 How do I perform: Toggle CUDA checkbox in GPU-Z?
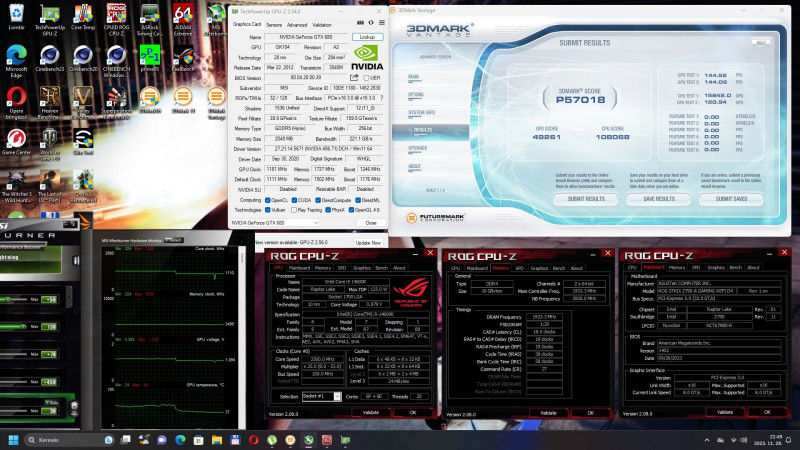(294, 200)
